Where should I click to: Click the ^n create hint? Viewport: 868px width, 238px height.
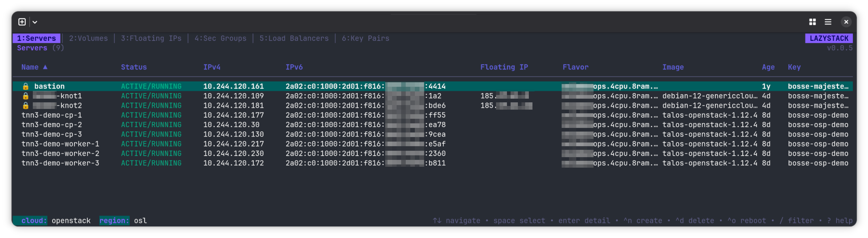643,220
